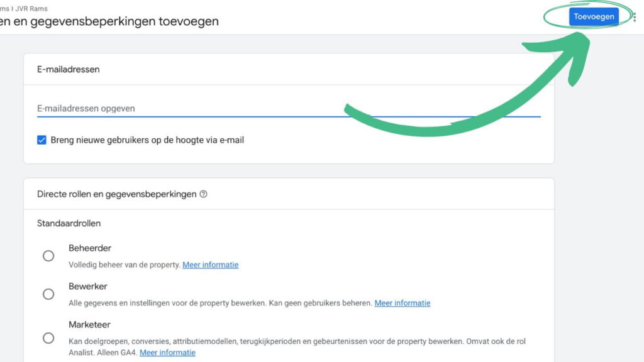Click the Marketeer role label
The height and width of the screenshot is (362, 644).
click(89, 325)
